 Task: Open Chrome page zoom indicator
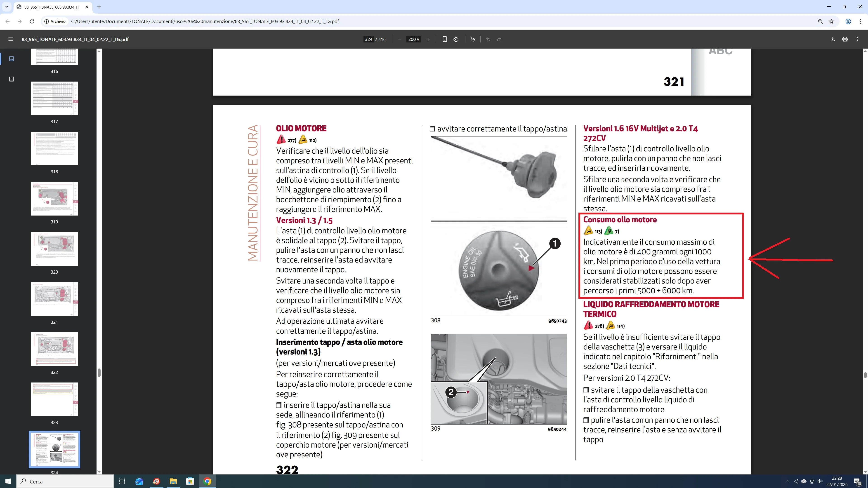[821, 21]
